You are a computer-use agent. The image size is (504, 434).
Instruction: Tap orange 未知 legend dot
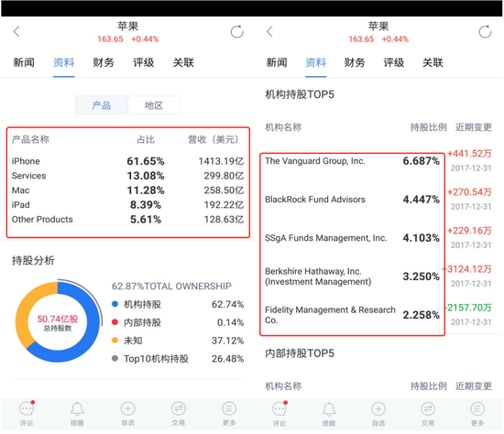(115, 341)
